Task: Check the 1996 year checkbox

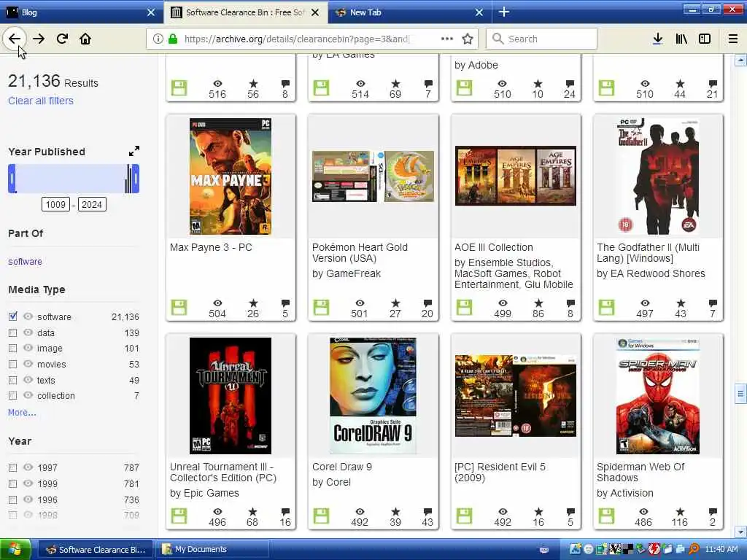Action: coord(13,499)
